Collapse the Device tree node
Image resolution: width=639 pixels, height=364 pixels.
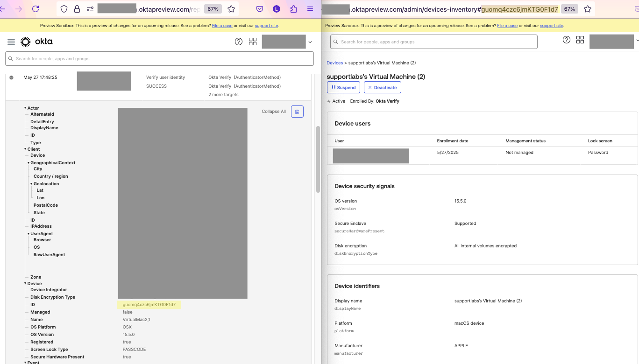click(x=25, y=284)
